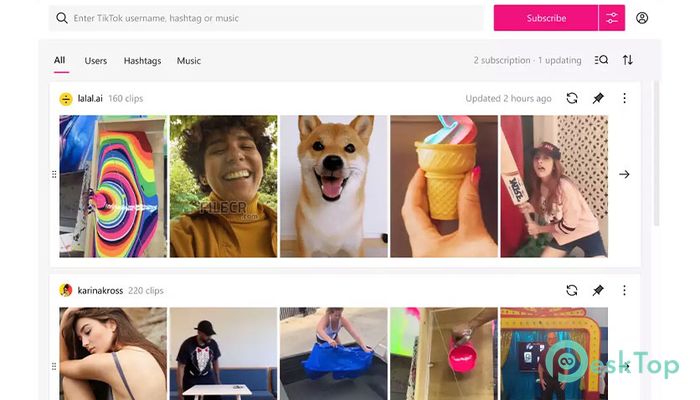Click the pink Subscribe button
This screenshot has width=700, height=400.
point(546,18)
